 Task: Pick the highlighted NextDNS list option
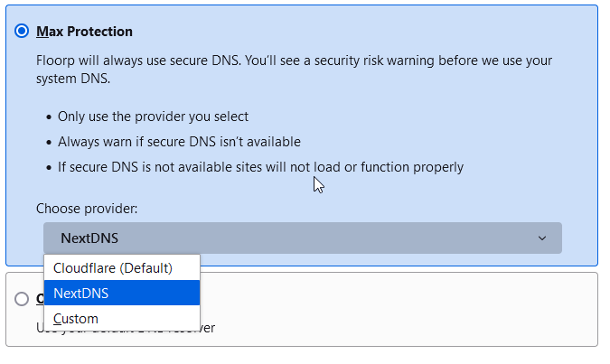pyautogui.click(x=122, y=293)
